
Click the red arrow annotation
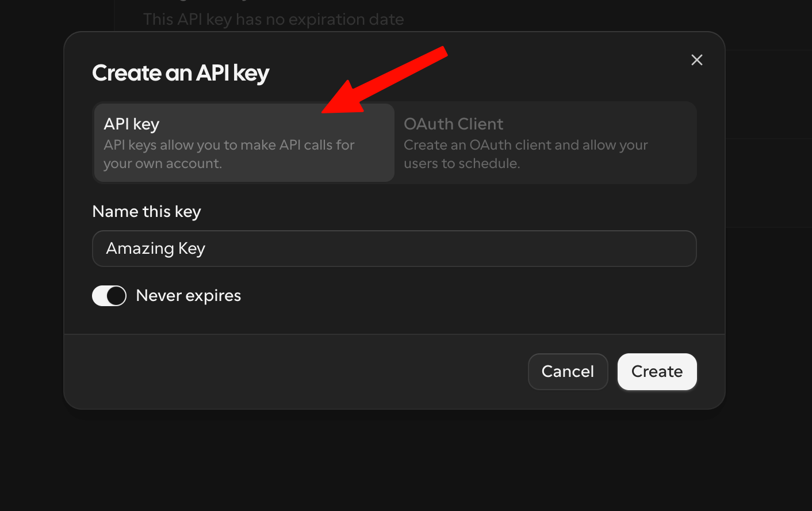coord(384,79)
